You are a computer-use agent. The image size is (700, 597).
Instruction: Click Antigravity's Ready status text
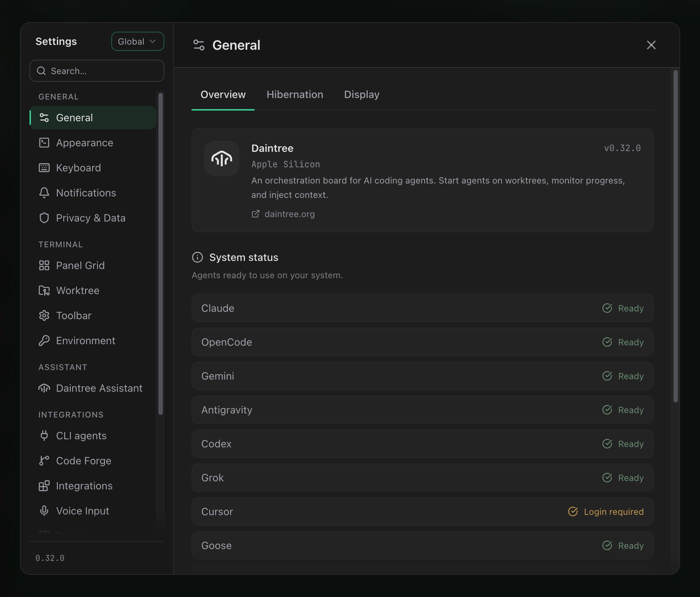(x=631, y=410)
